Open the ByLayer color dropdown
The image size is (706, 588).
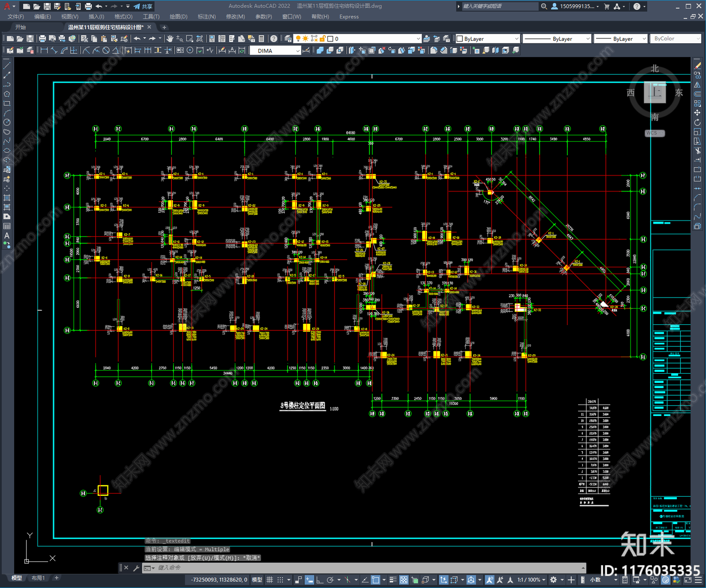point(488,39)
